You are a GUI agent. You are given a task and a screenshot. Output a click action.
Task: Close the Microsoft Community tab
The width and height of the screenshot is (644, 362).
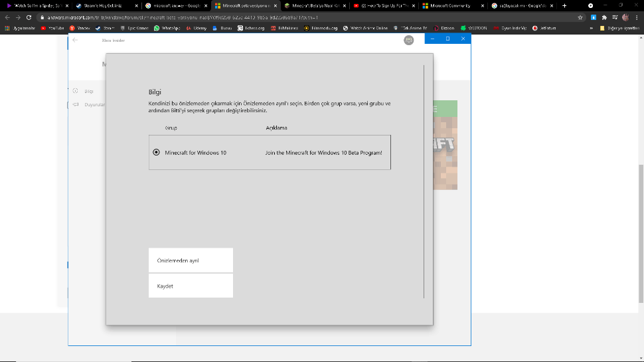483,6
